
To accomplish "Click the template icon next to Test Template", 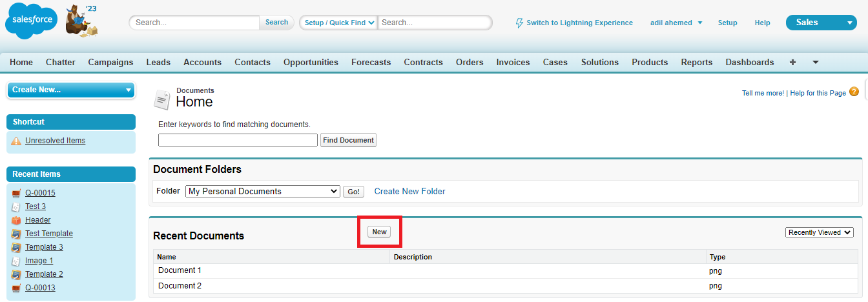I will 16,234.
